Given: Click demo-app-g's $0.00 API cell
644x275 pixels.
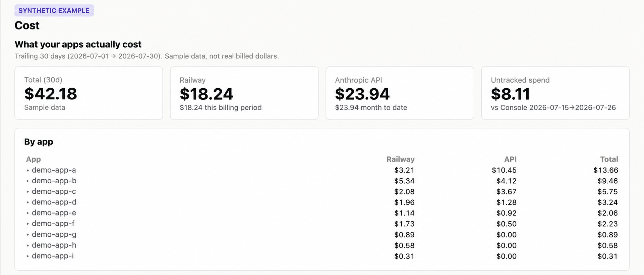Looking at the screenshot, I should [x=506, y=235].
